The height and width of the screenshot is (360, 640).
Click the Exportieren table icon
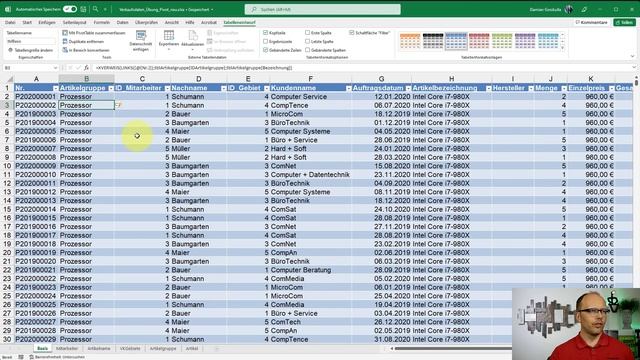pyautogui.click(x=169, y=35)
